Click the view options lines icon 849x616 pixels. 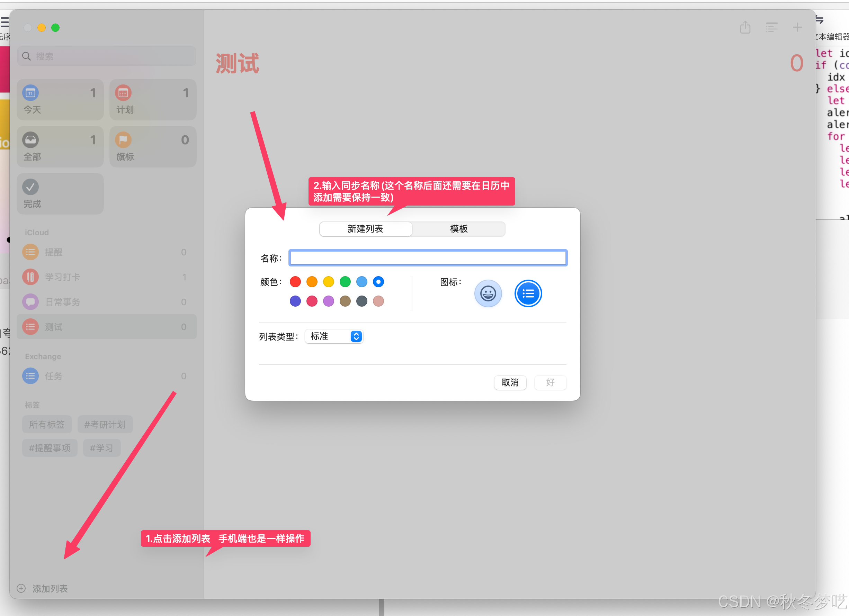pos(771,27)
